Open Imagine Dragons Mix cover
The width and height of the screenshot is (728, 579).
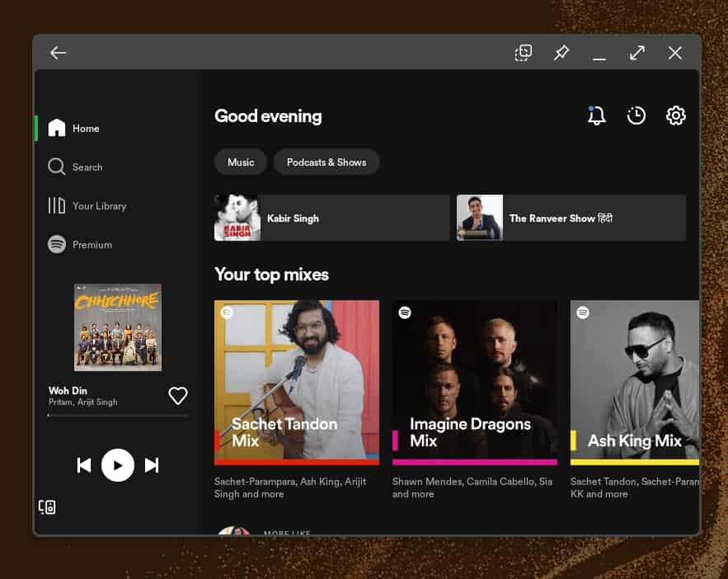click(x=475, y=383)
